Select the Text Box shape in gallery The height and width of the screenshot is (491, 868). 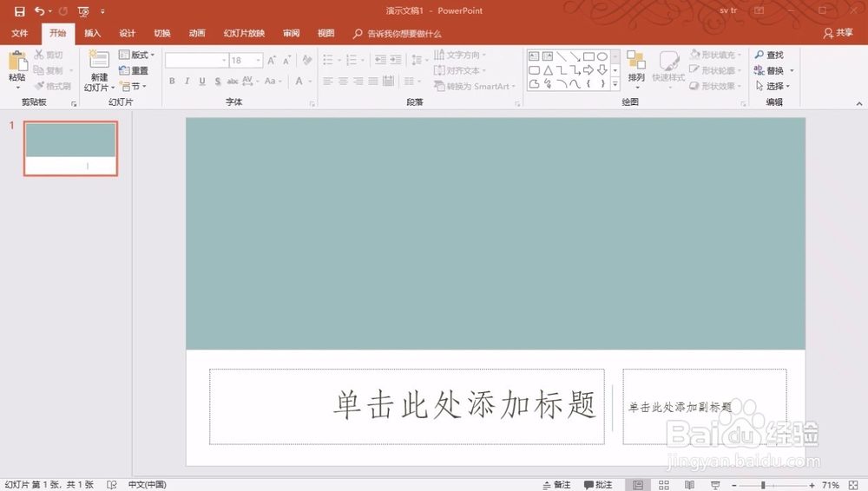(534, 56)
